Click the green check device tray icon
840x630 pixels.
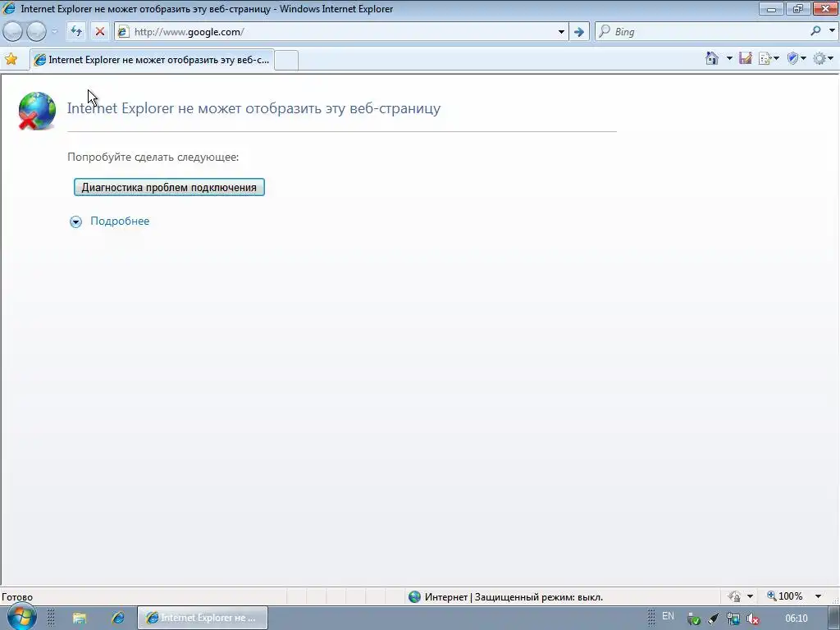click(693, 619)
